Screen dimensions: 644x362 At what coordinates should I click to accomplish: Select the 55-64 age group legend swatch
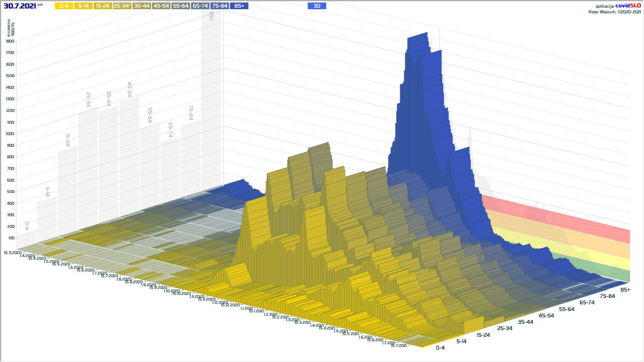coord(180,6)
